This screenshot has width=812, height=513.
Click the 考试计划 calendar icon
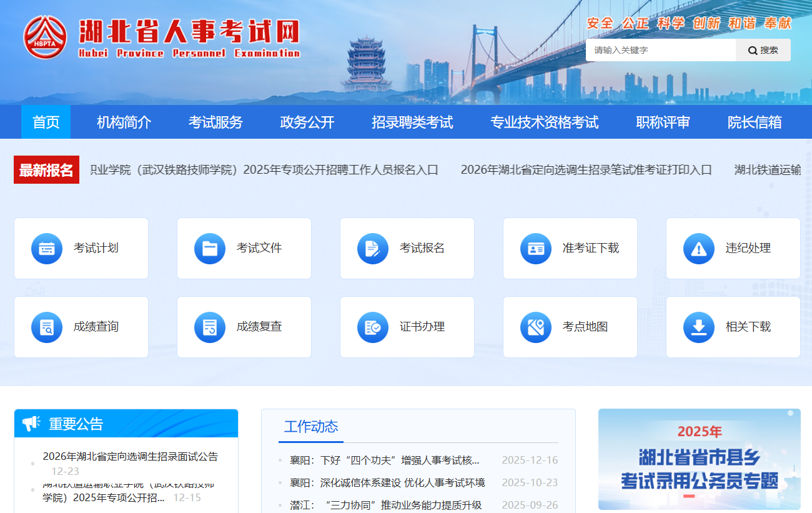(x=47, y=249)
